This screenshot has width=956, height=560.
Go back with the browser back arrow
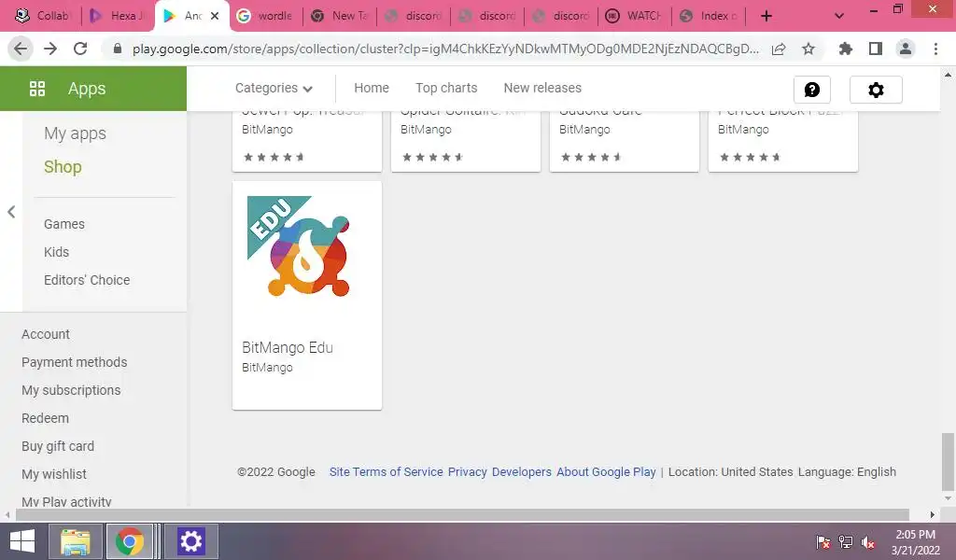(x=21, y=49)
